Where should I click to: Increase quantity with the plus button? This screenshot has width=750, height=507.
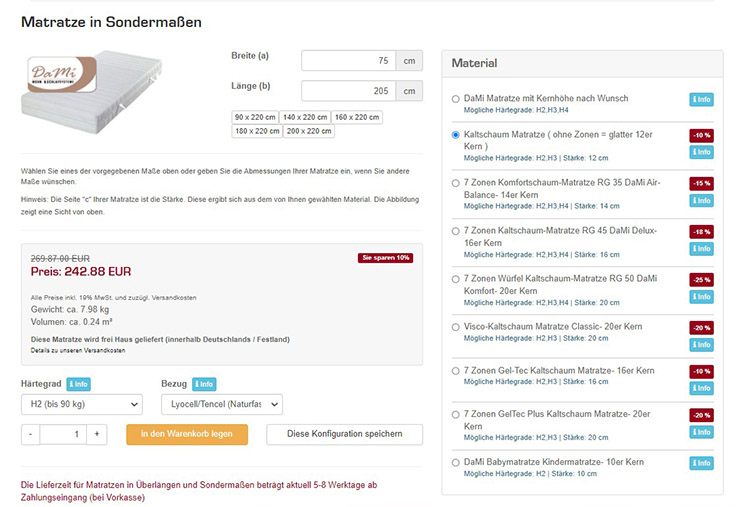[97, 434]
